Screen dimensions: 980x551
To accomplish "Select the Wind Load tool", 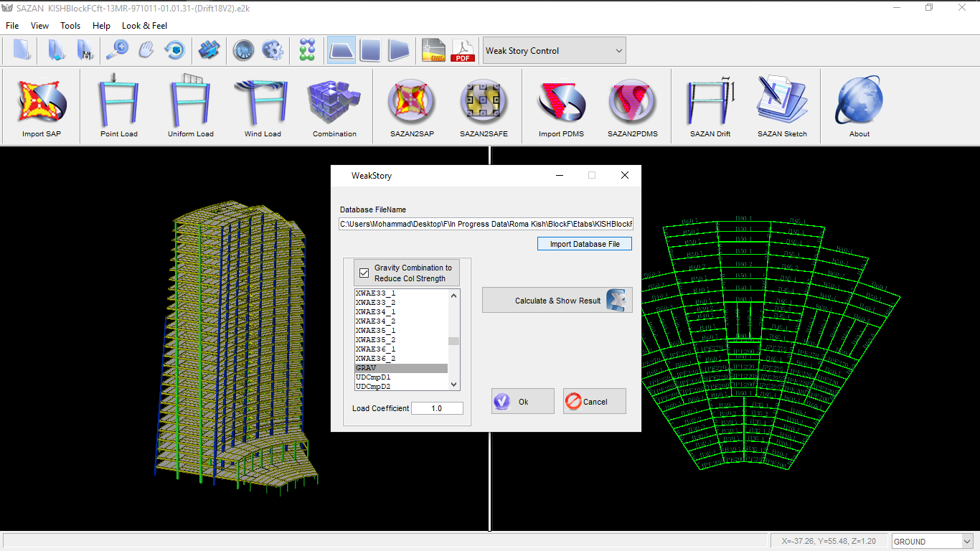I will point(263,105).
